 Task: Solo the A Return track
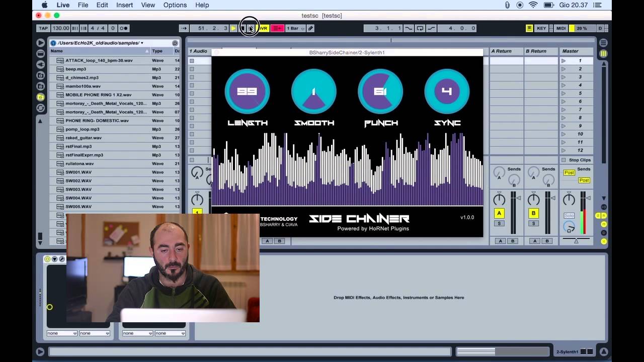click(x=499, y=223)
